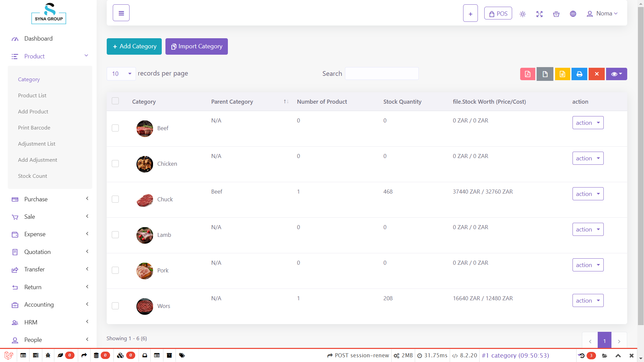Sort by Parent Category using the sort arrows

point(286,101)
